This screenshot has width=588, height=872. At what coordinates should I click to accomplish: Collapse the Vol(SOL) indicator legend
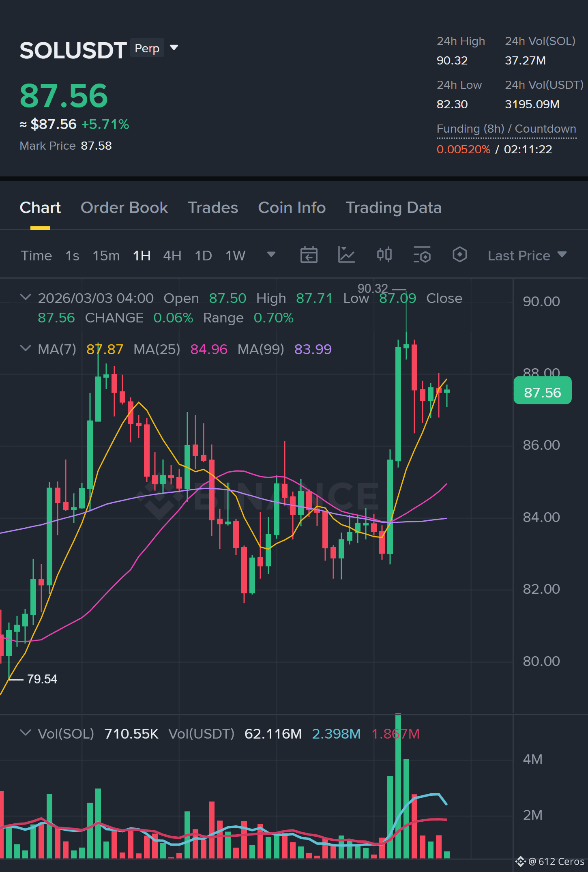[x=26, y=733]
